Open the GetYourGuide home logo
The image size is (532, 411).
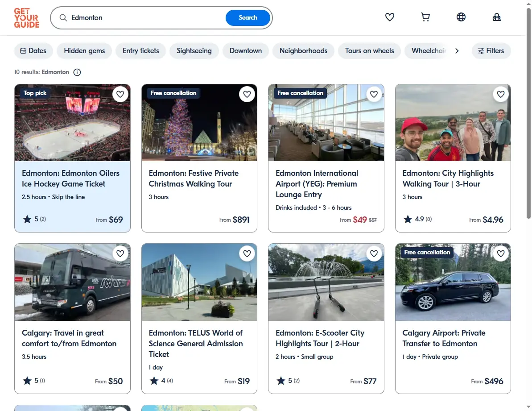(26, 18)
